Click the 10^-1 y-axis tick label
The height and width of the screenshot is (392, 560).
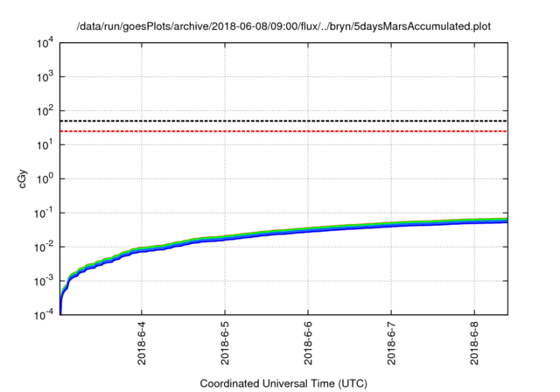[x=45, y=213]
